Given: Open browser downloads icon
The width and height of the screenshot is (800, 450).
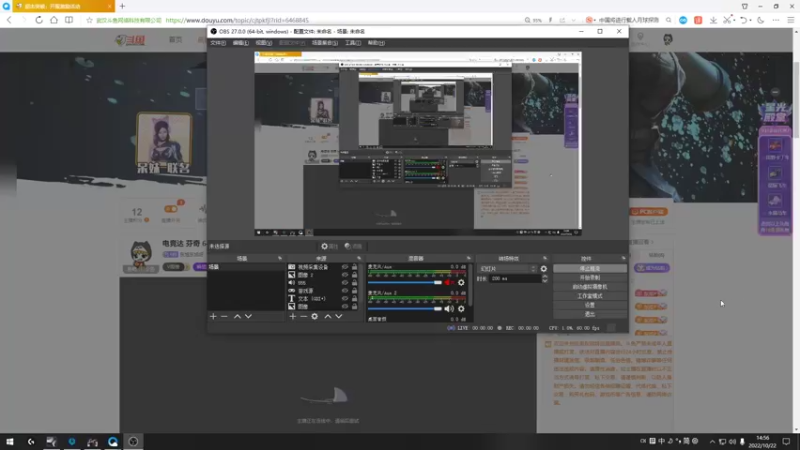Looking at the screenshot, I should (x=713, y=20).
